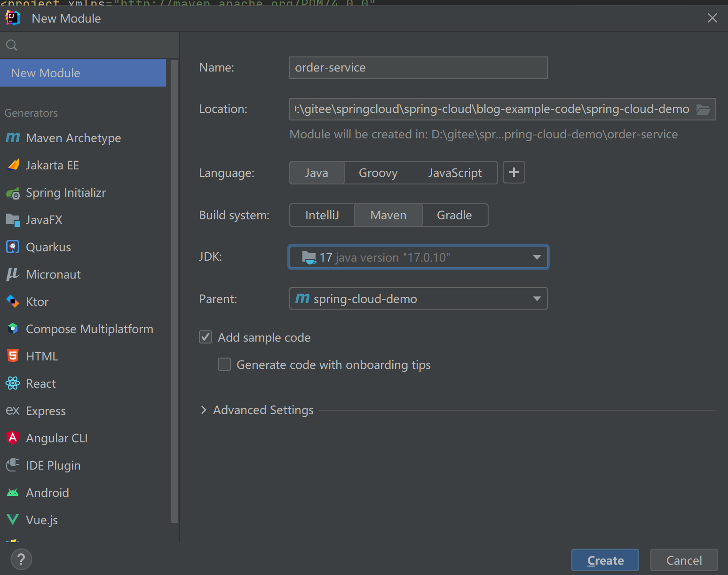728x575 pixels.
Task: Click the IDE Plugin plug icon
Action: click(x=13, y=465)
